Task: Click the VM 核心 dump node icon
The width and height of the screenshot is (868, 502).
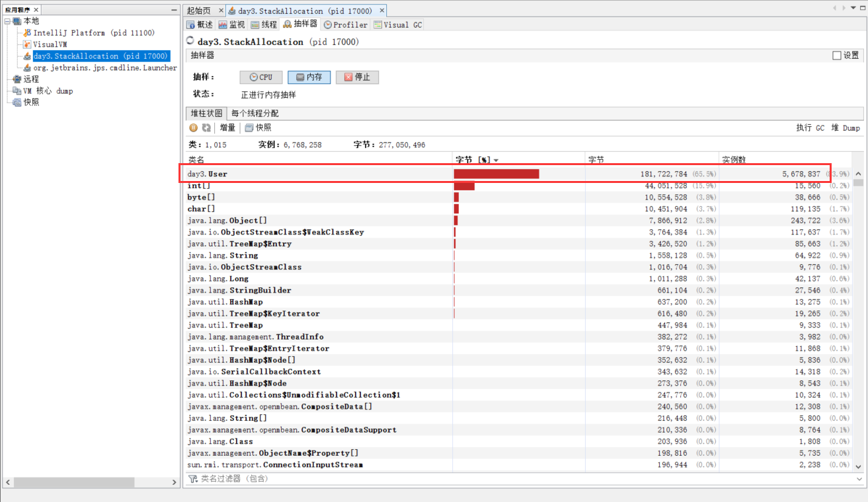Action: pyautogui.click(x=17, y=91)
